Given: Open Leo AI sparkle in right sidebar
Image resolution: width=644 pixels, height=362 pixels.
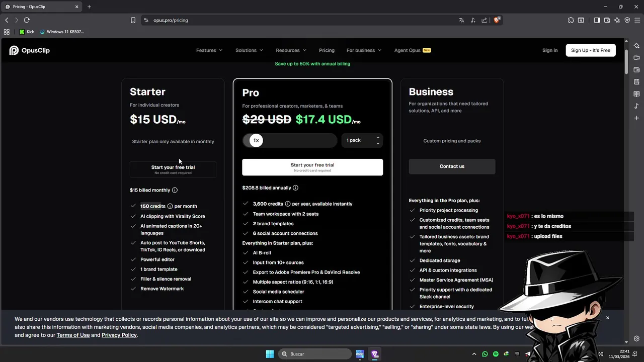Looking at the screenshot, I should tap(636, 46).
